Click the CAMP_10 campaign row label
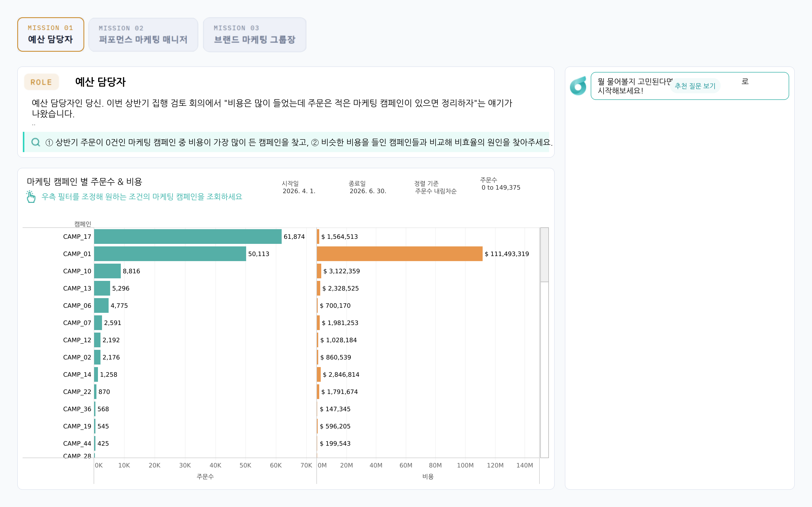Viewport: 812px width, 507px height. click(77, 271)
